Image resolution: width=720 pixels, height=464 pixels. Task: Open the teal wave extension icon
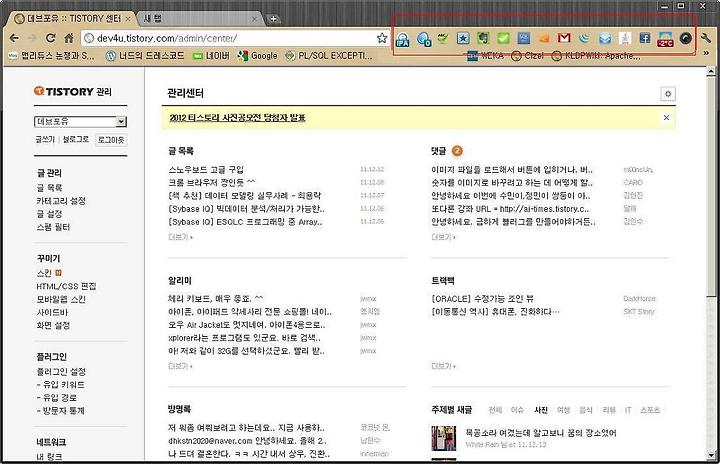point(584,39)
